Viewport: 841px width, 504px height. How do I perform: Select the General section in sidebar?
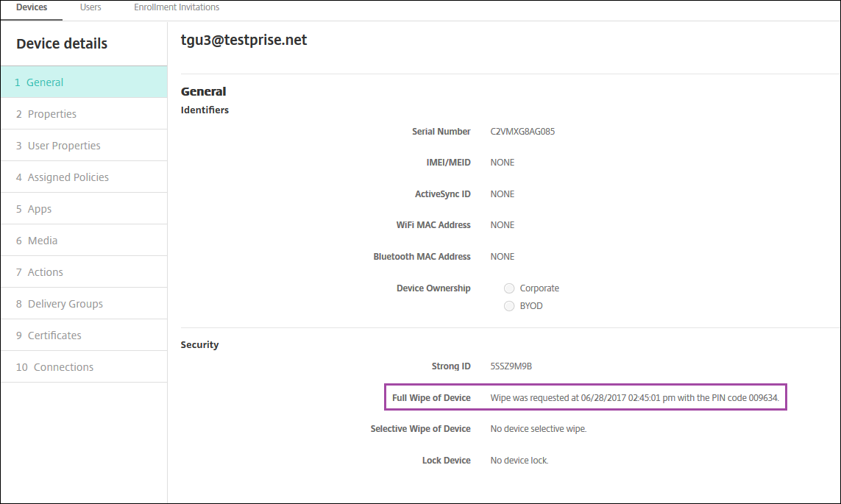click(x=45, y=82)
